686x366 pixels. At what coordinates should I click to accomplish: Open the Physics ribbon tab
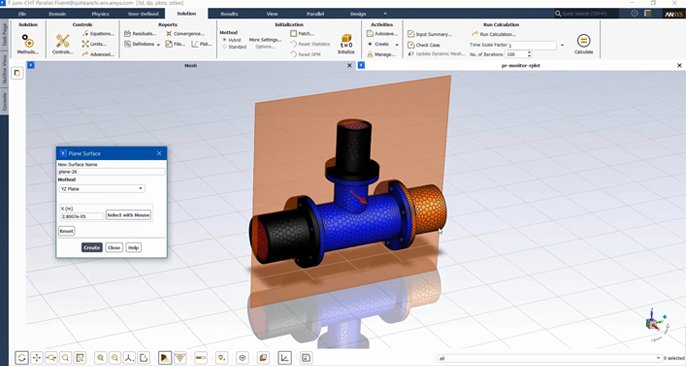(x=100, y=14)
